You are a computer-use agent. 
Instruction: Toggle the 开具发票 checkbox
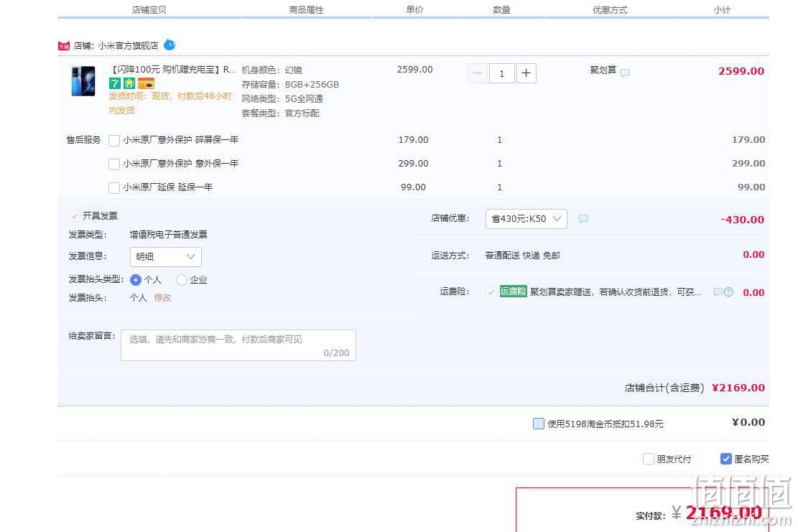(74, 216)
